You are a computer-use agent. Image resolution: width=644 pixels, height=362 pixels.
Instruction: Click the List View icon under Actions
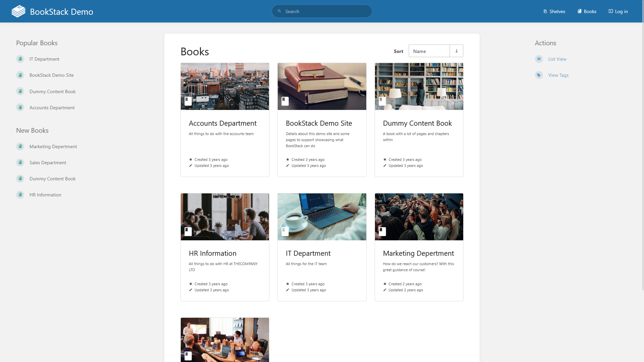(539, 59)
